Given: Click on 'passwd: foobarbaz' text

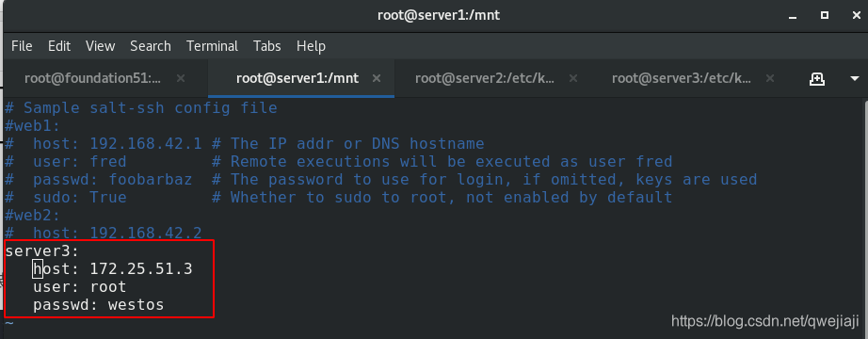Looking at the screenshot, I should tap(112, 180).
